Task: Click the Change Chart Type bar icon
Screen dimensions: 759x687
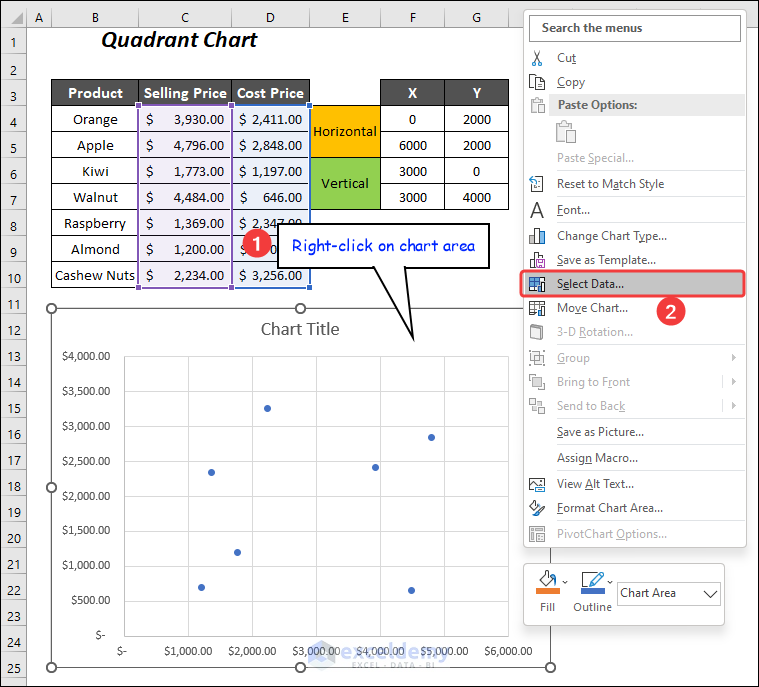Action: point(537,236)
